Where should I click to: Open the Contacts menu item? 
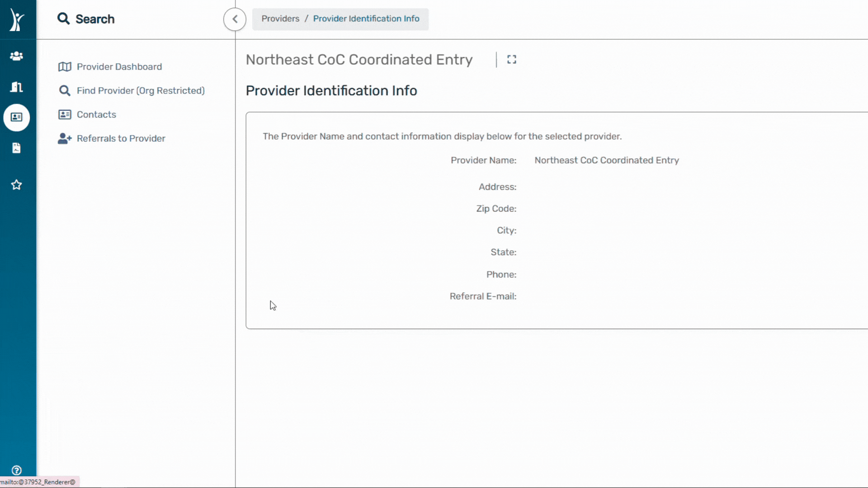[96, 115]
